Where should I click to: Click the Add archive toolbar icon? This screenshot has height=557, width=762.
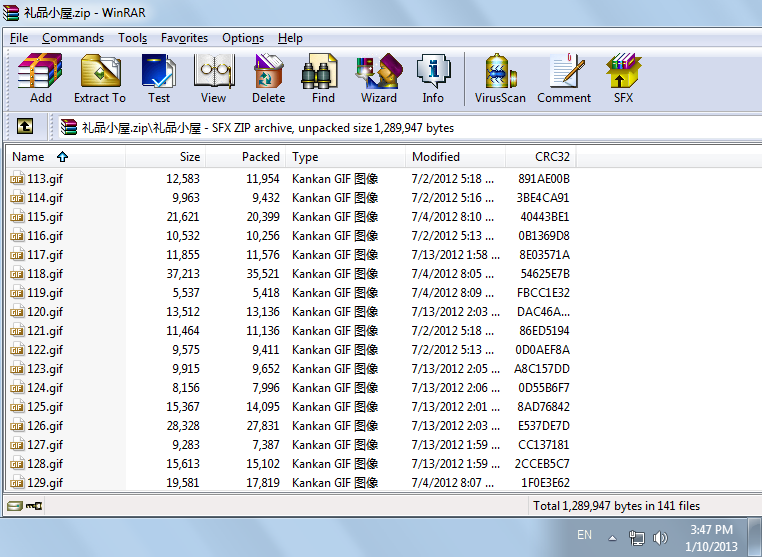[x=40, y=79]
